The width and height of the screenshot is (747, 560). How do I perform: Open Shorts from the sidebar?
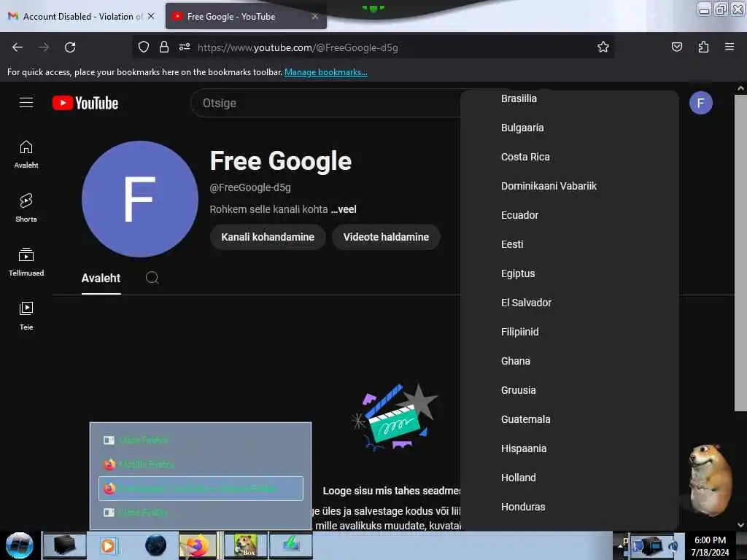click(x=26, y=208)
